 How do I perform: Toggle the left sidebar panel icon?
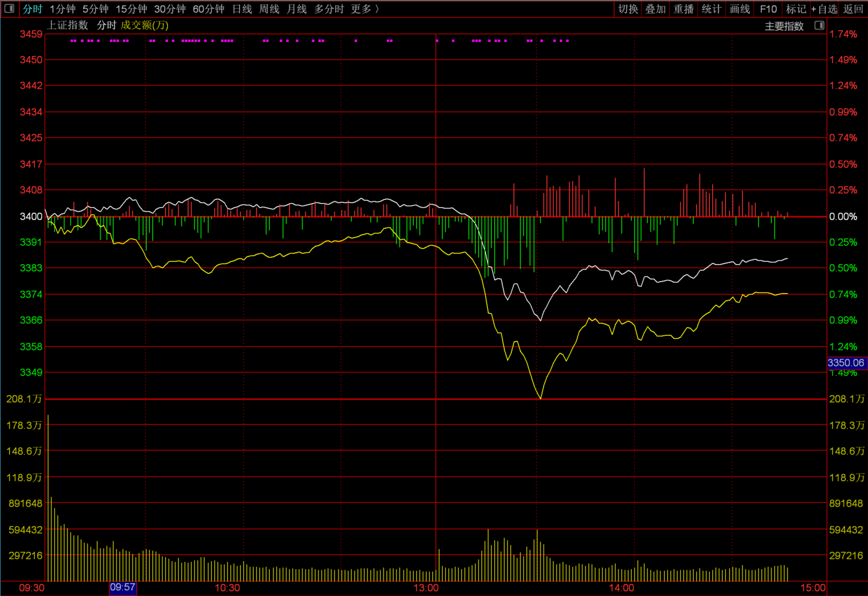10,8
